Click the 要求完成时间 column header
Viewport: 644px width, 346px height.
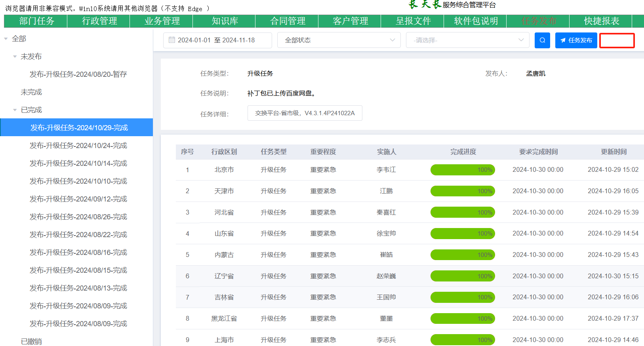tap(538, 152)
